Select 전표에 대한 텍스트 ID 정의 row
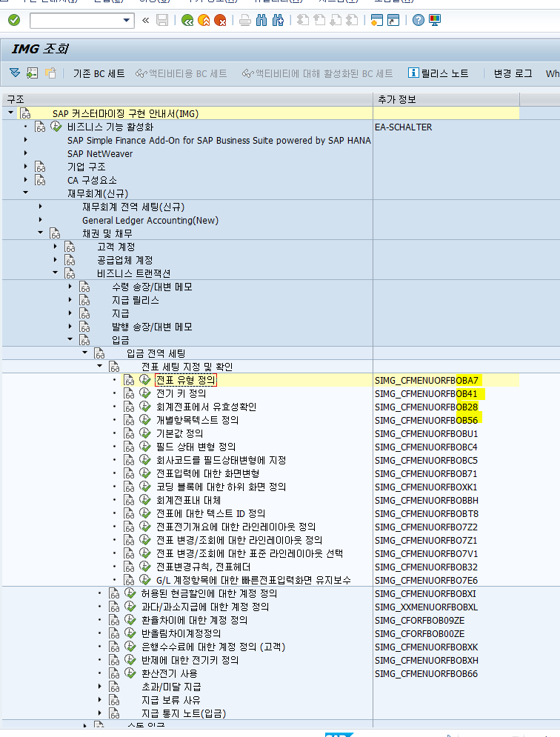Viewport: 560px width, 737px height. pyautogui.click(x=210, y=513)
